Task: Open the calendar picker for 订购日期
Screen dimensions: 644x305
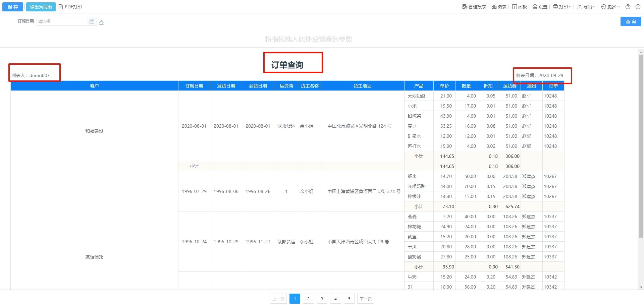Action: coord(92,21)
